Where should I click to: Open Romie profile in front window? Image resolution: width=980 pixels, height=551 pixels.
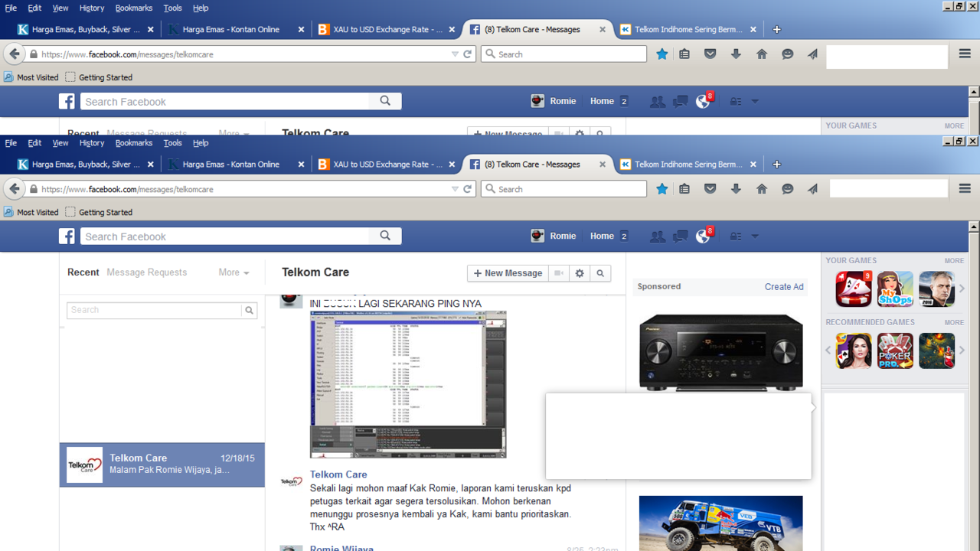coord(554,236)
